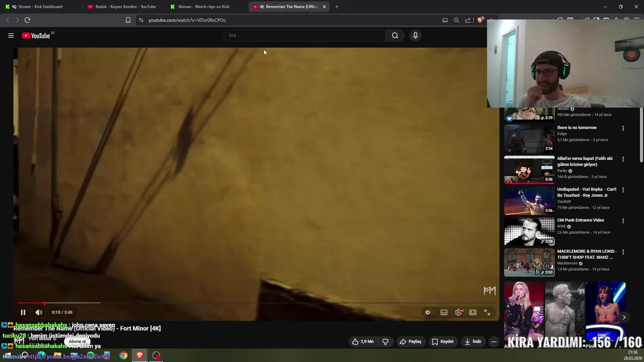Navigate back in the browser
The image size is (644, 362).
click(7, 20)
